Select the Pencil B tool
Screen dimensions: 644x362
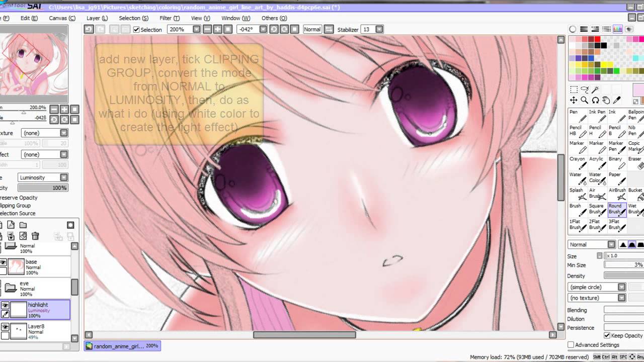pyautogui.click(x=616, y=131)
